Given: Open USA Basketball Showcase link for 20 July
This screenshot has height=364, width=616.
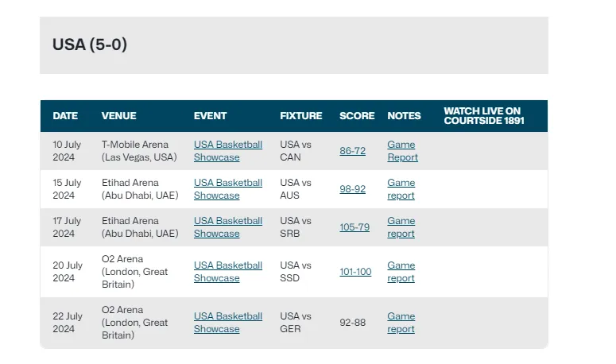Looking at the screenshot, I should (x=228, y=271).
